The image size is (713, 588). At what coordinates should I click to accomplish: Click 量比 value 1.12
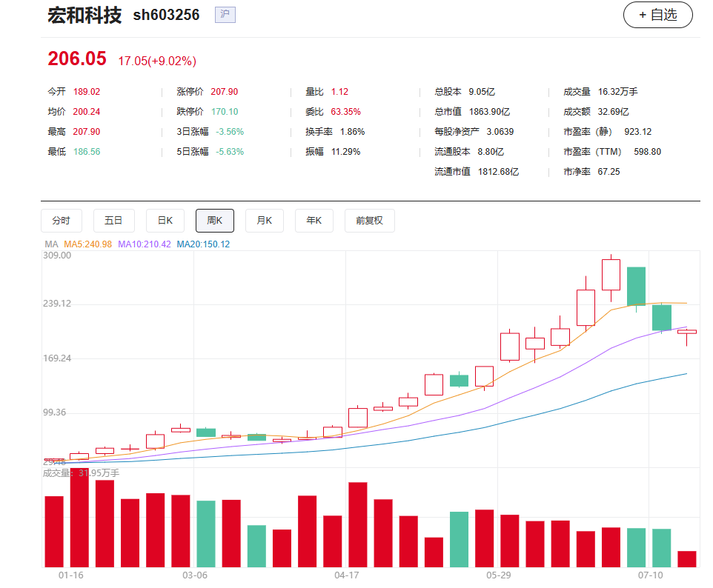(339, 92)
